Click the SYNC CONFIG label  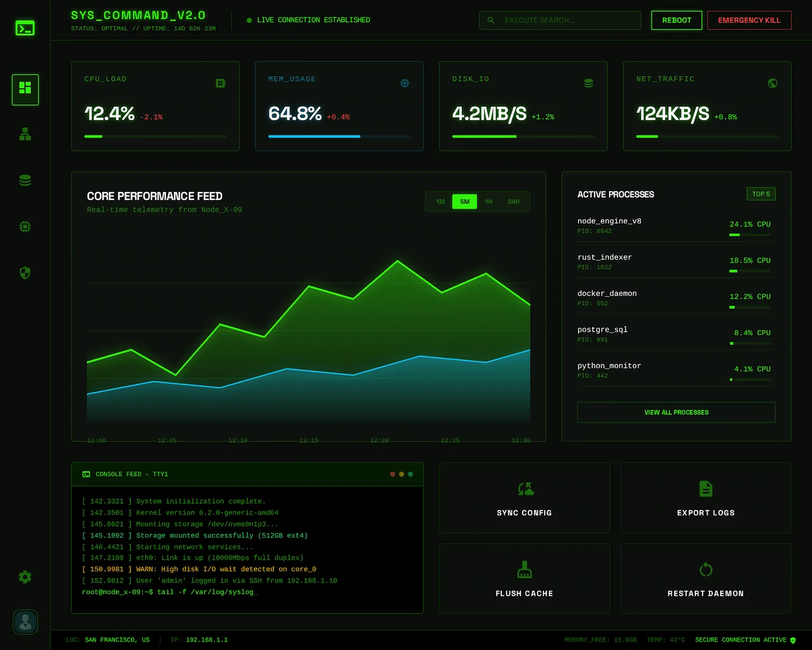click(x=524, y=513)
